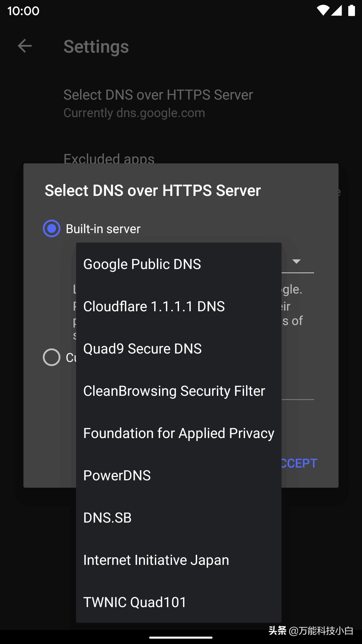362x644 pixels.
Task: Select the Built-in server radio button
Action: pos(52,228)
